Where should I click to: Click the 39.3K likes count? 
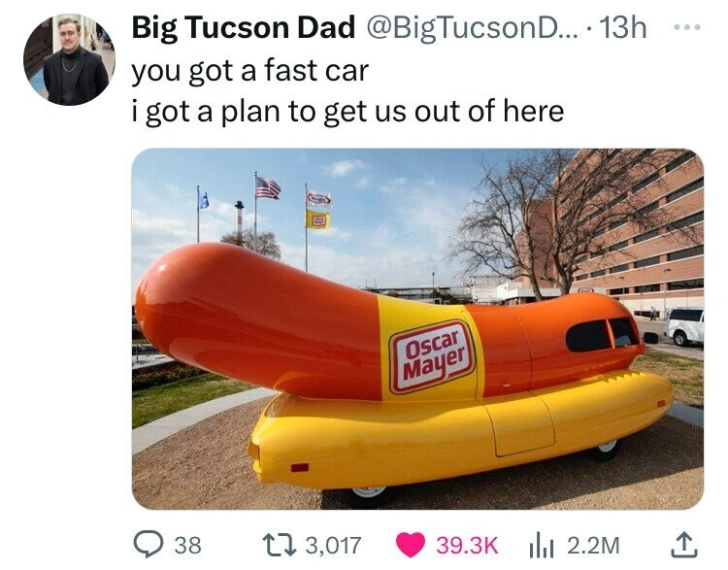(467, 545)
